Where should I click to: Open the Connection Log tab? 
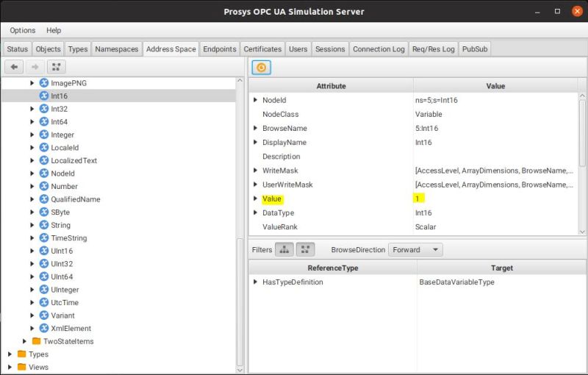coord(379,49)
